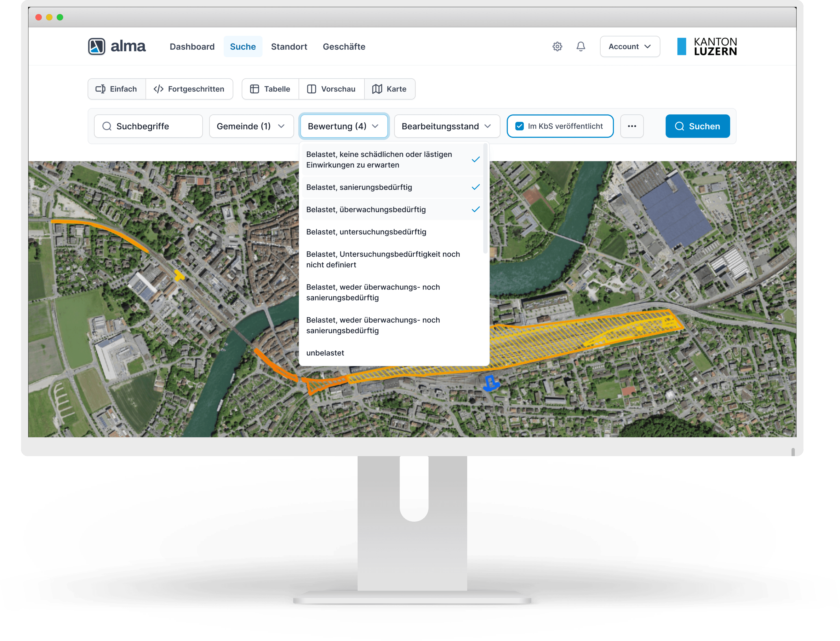
Task: Open more filters via ellipsis button
Action: 632,126
